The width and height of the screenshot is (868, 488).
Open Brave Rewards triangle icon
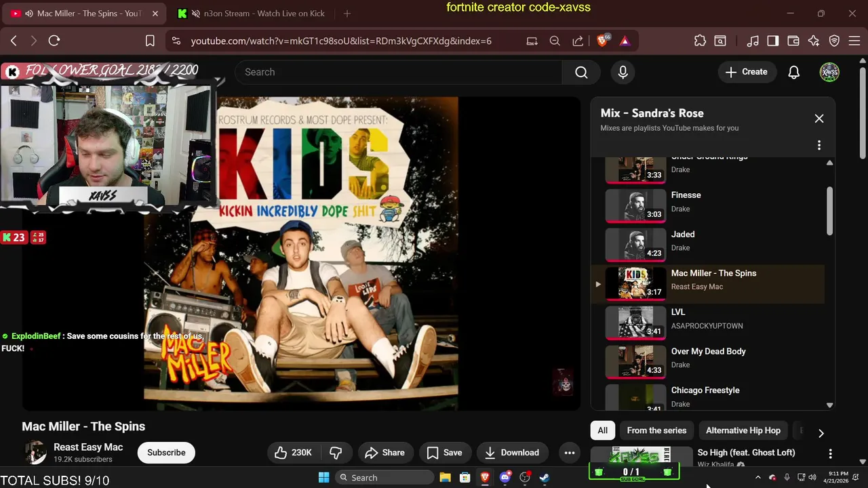coord(625,41)
